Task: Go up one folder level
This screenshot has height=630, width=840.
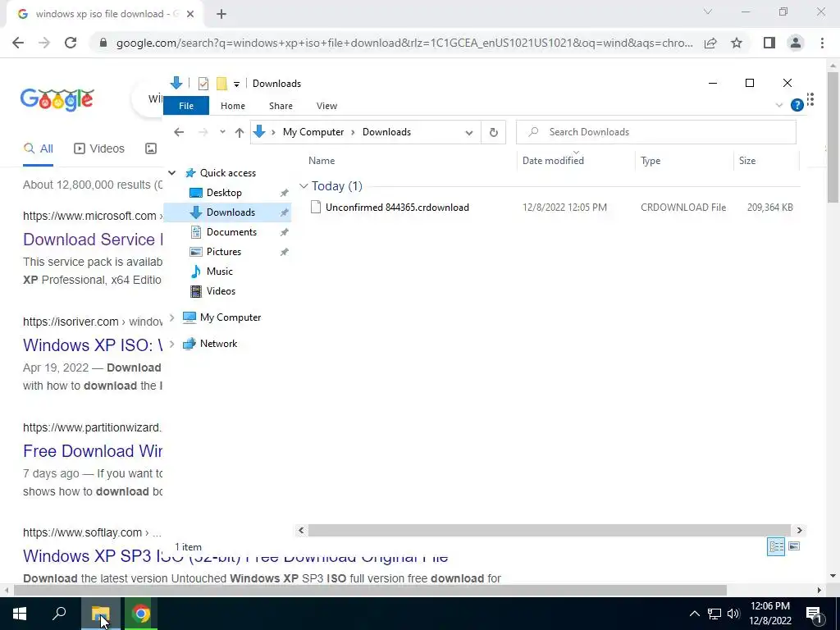Action: tap(240, 132)
